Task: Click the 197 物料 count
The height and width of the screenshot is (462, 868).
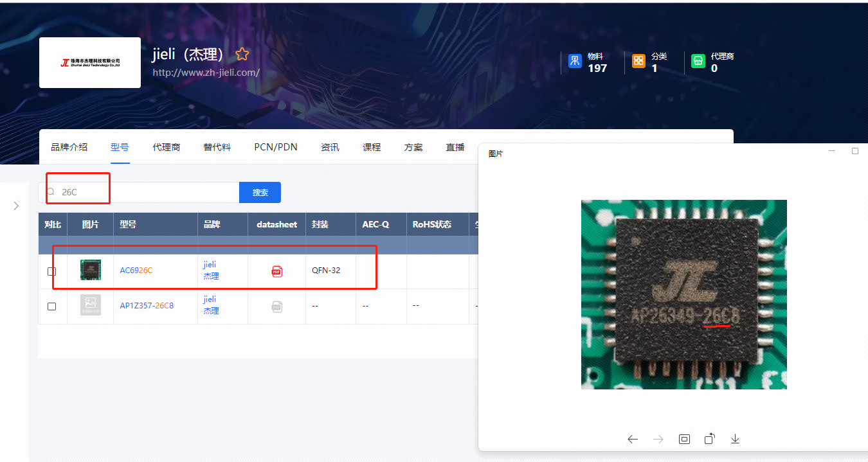Action: pyautogui.click(x=597, y=68)
